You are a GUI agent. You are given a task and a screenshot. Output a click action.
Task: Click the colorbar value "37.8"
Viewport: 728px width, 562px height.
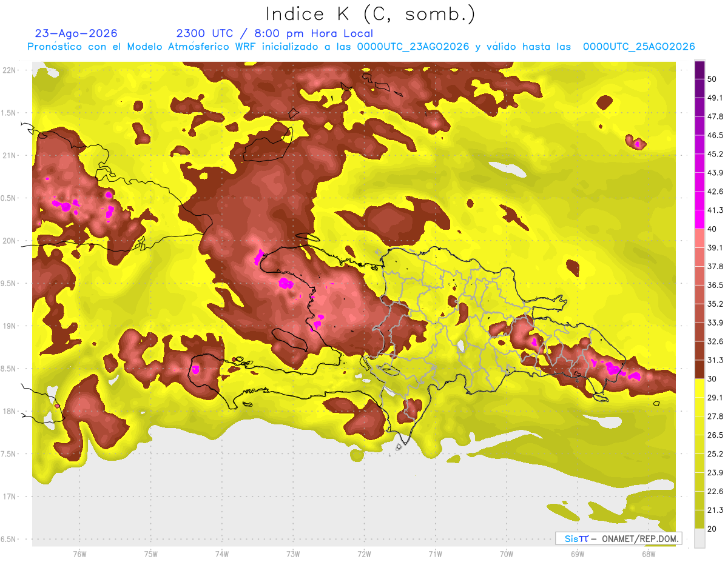tap(716, 267)
